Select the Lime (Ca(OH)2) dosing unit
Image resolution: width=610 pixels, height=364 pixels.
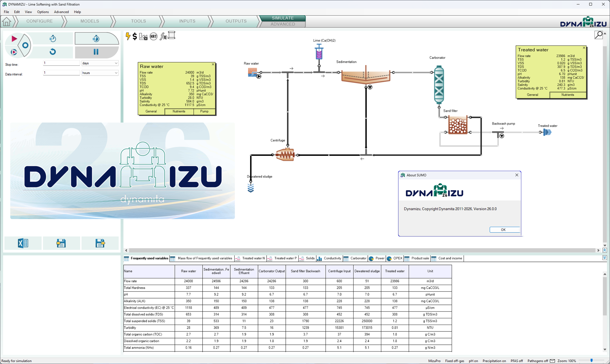pos(319,52)
